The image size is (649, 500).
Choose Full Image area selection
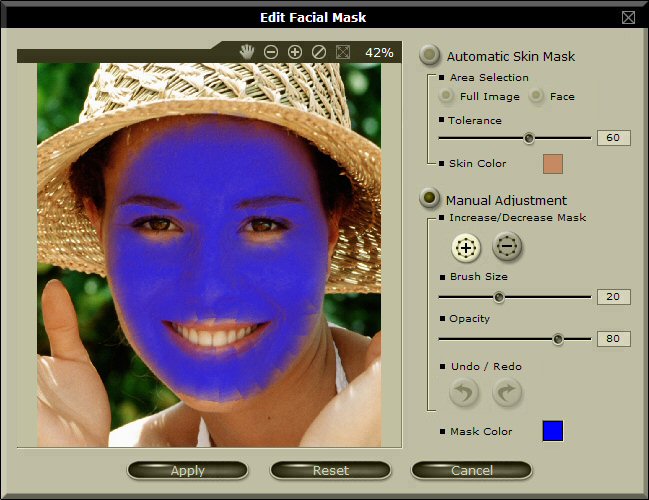447,96
